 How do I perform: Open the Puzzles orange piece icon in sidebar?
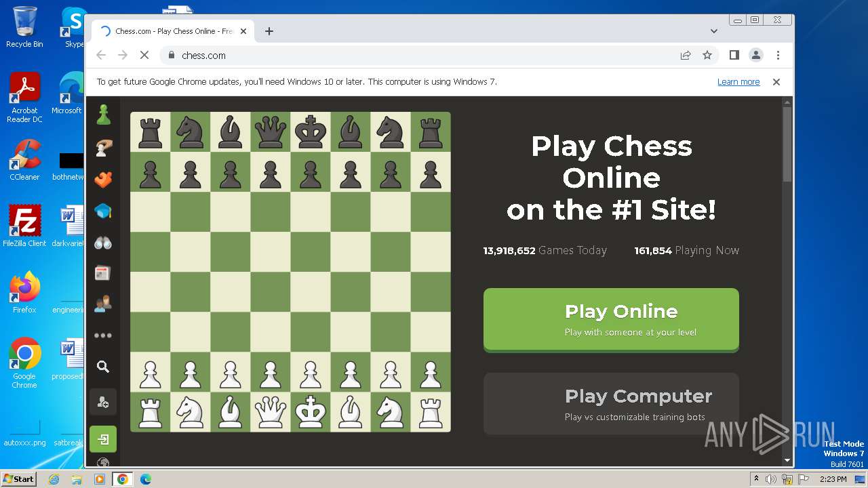(x=103, y=180)
